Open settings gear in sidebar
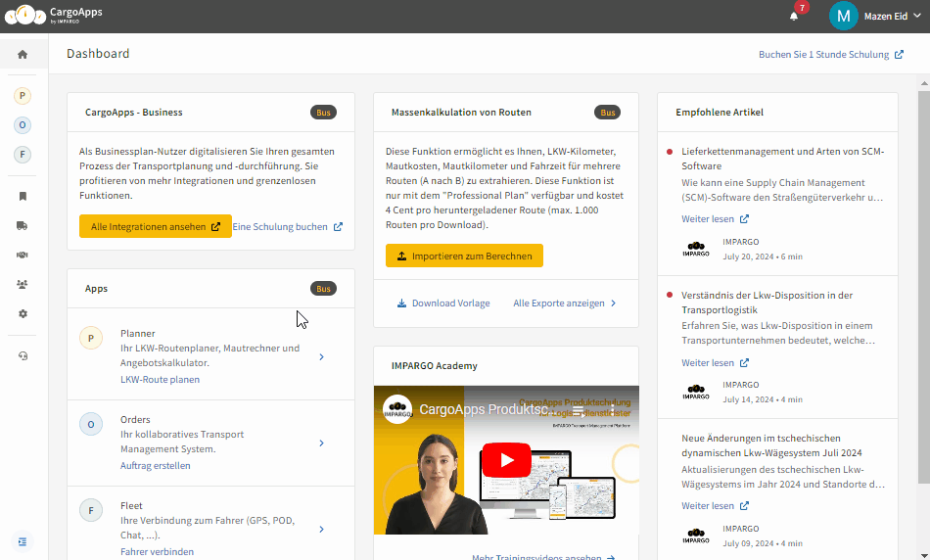The height and width of the screenshot is (560, 930). click(23, 314)
